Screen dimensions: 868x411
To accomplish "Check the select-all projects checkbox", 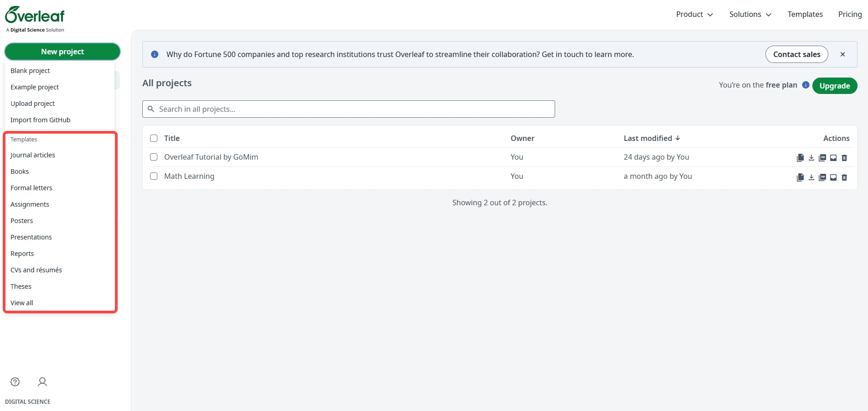I will (x=154, y=138).
